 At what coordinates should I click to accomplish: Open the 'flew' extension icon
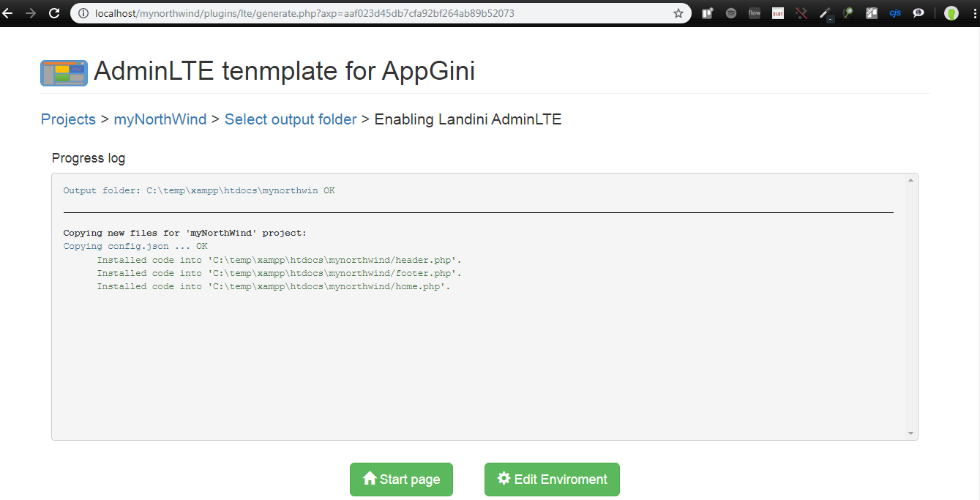pyautogui.click(x=755, y=13)
